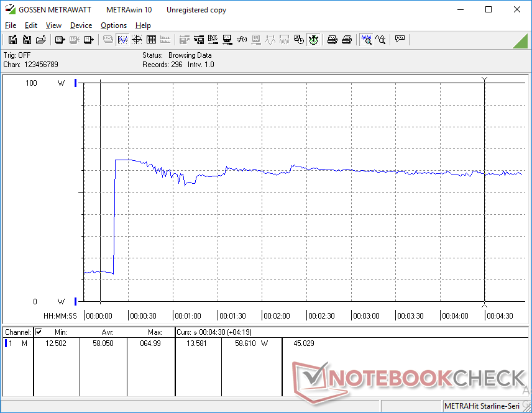Click the curve search magnifier icon
Viewport: 532px width, 413px height.
tap(380, 40)
